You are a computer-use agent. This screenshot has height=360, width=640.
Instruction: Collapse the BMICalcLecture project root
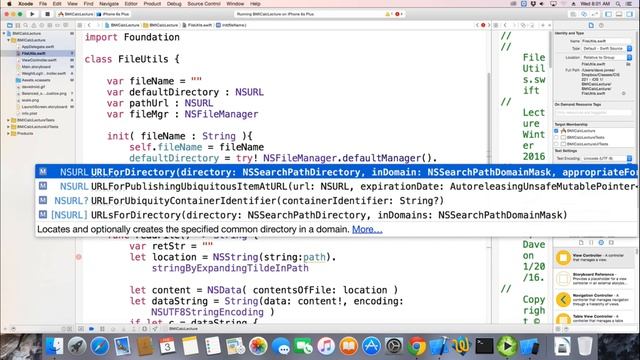[4, 33]
